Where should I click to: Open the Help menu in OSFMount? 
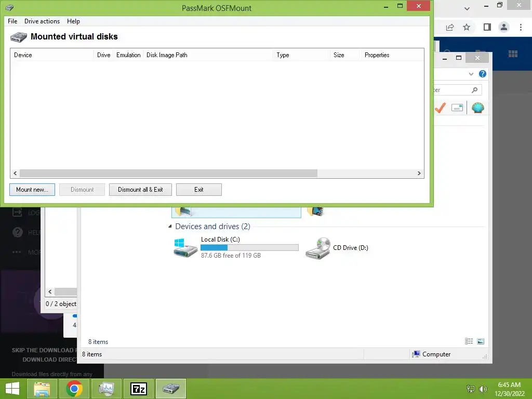73,21
